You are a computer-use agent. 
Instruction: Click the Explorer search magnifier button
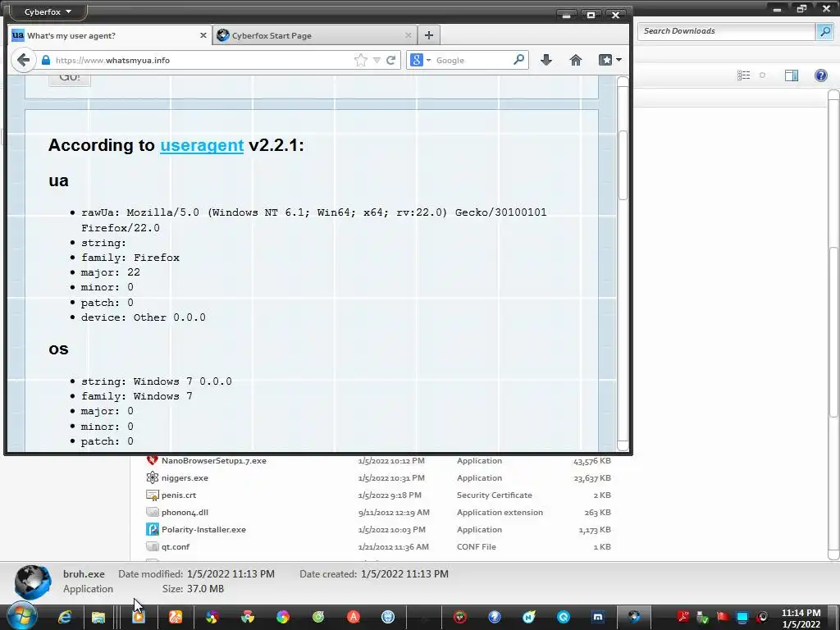pos(824,31)
